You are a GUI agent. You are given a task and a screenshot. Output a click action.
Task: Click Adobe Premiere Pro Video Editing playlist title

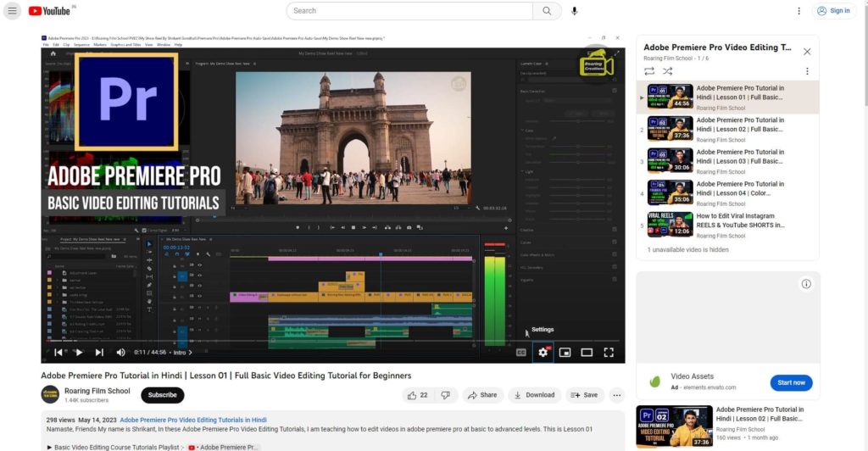[x=717, y=47]
